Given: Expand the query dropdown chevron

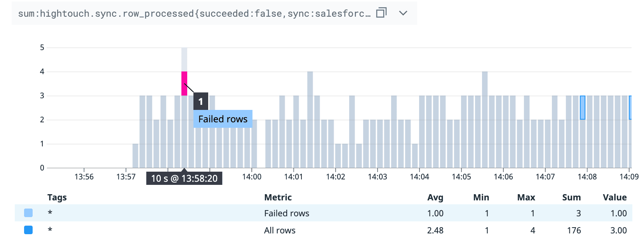Looking at the screenshot, I should tap(403, 13).
